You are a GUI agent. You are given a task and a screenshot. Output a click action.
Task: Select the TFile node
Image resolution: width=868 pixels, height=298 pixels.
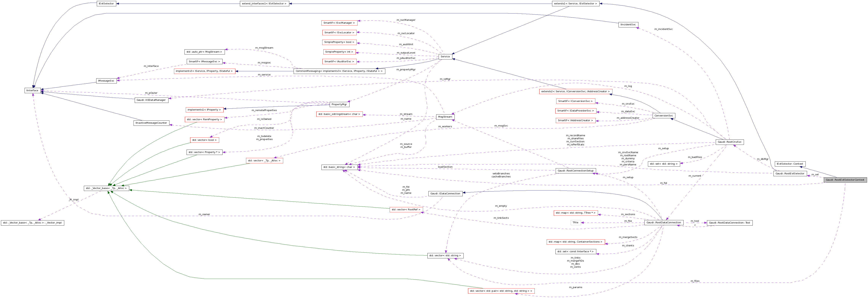(x=575, y=223)
